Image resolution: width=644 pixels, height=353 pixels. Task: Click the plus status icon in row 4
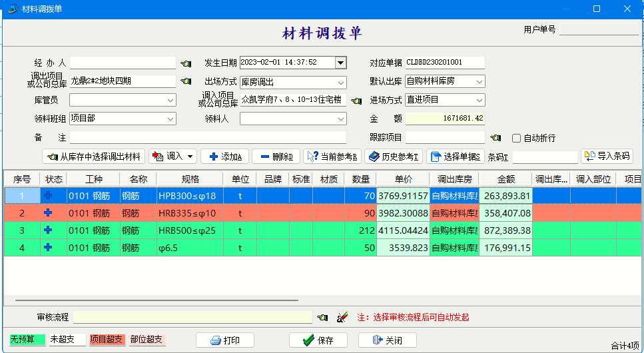click(48, 248)
